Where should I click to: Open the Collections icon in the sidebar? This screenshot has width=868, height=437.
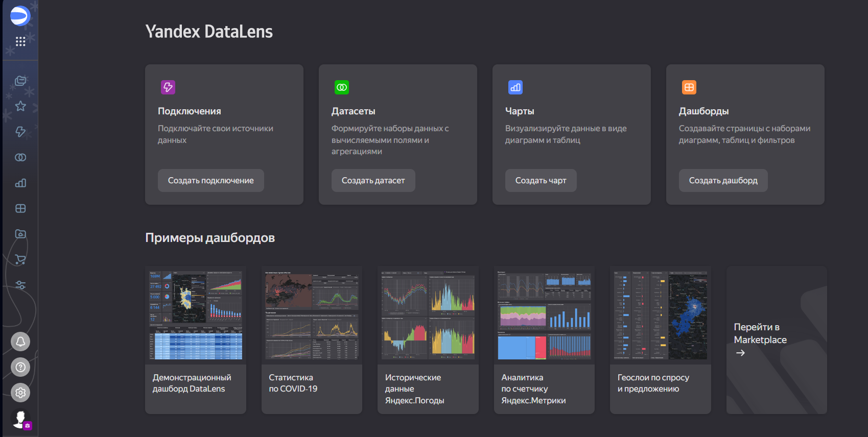coord(20,81)
